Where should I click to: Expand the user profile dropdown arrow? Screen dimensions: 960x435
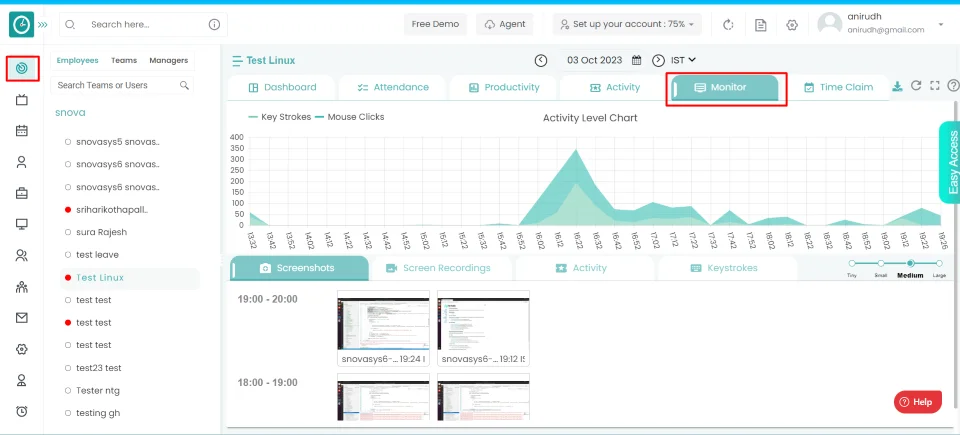[x=941, y=24]
